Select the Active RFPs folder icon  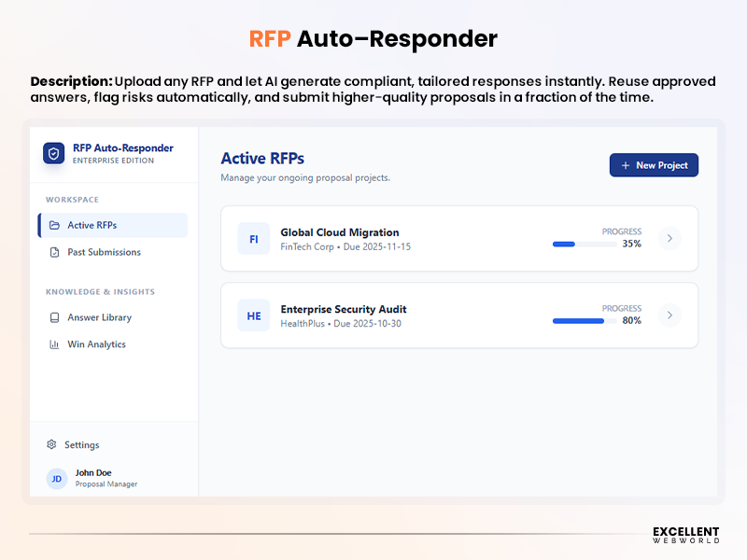click(x=54, y=225)
